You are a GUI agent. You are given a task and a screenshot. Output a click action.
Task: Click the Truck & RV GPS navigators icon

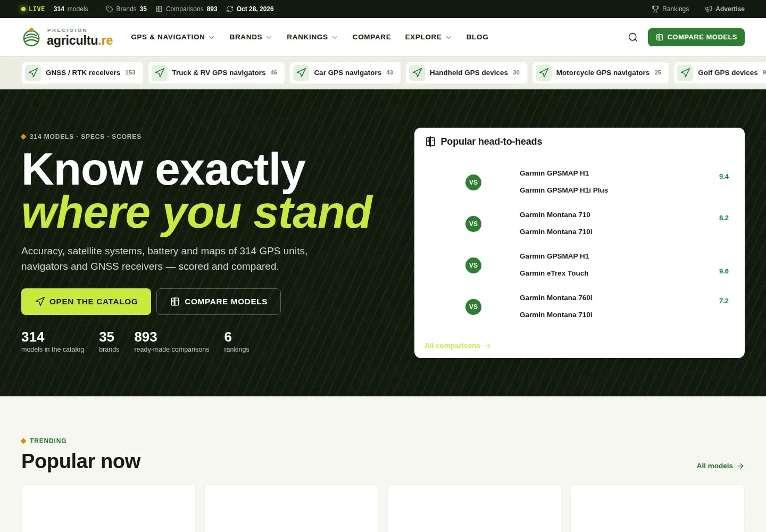click(160, 73)
